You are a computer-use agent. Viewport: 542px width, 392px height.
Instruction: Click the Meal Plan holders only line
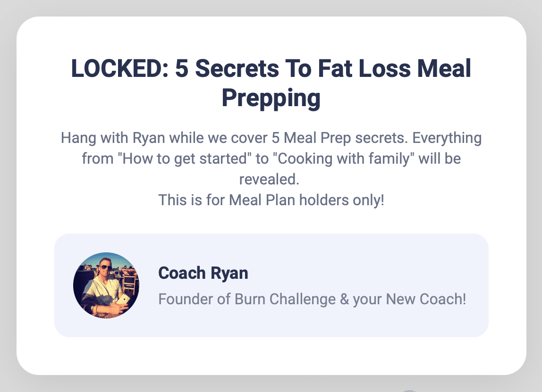click(x=271, y=200)
